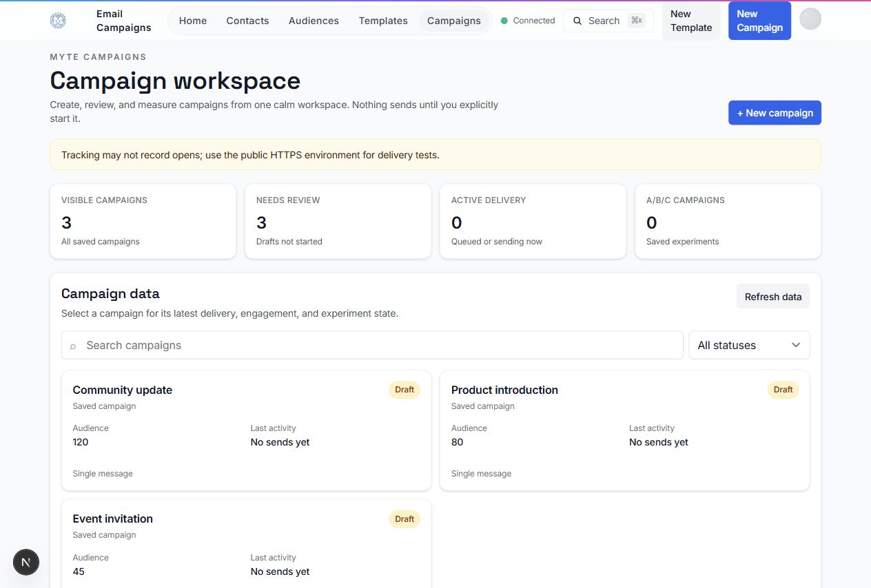The height and width of the screenshot is (588, 871).
Task: Click 'No sends yet' in Product introduction
Action: [x=658, y=442]
